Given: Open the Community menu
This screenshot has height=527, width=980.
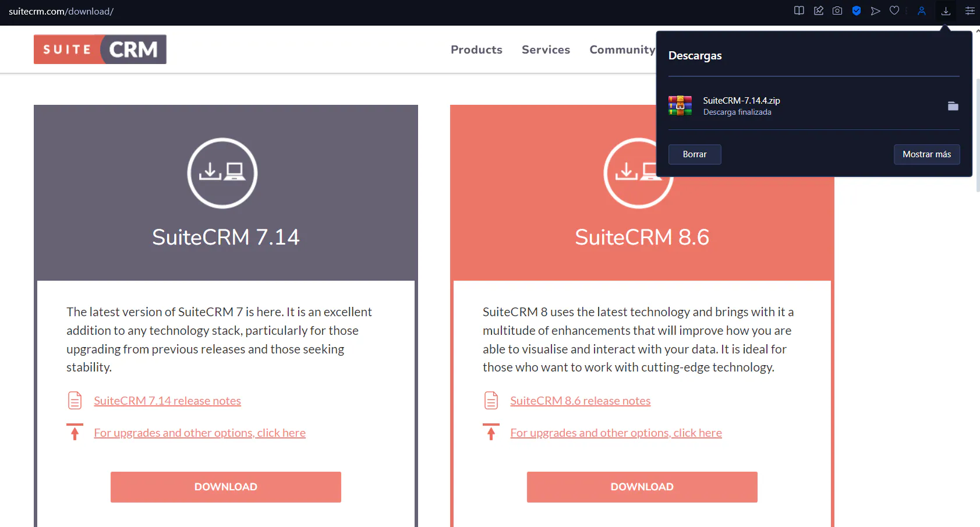Looking at the screenshot, I should point(621,49).
